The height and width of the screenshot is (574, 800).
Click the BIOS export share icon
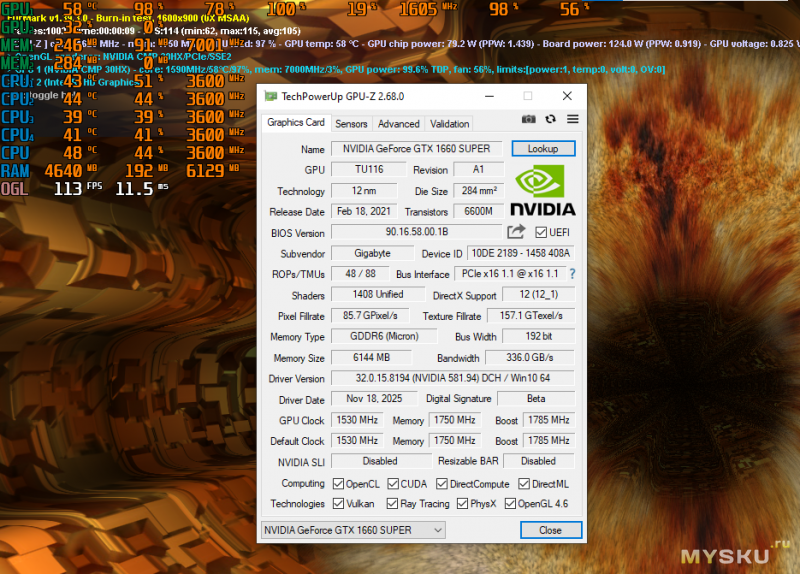[516, 232]
